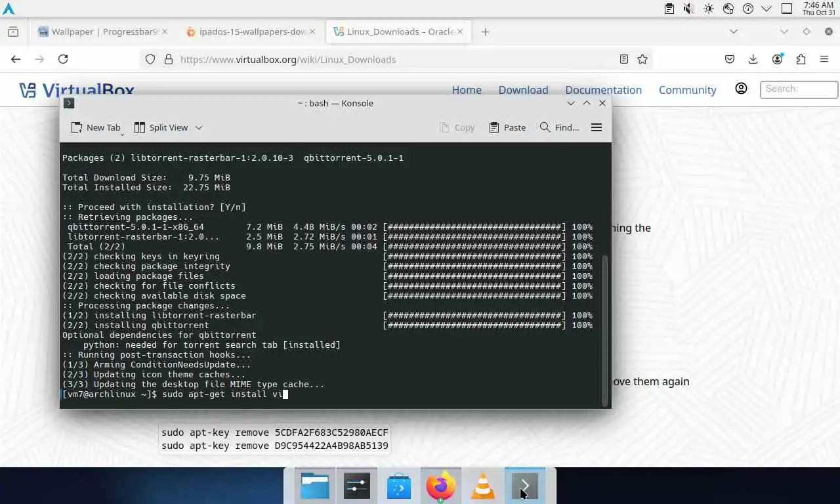The width and height of the screenshot is (840, 504).
Task: Click the show desktop tray icon
Action: tap(787, 9)
